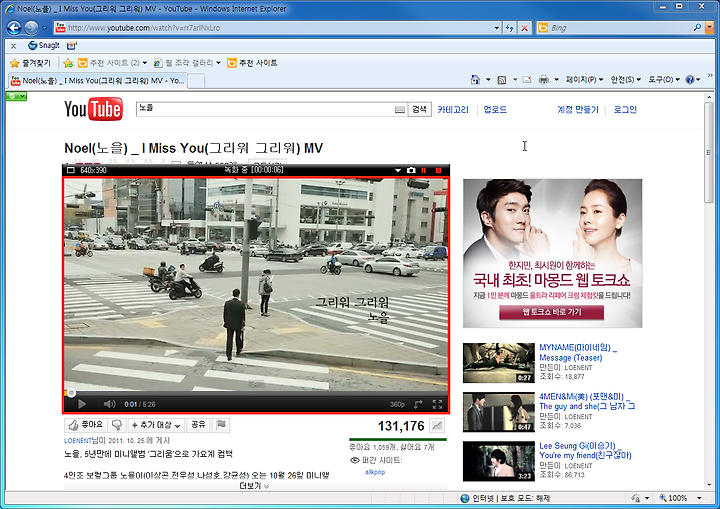Open the Favorites star button
Image resolution: width=720 pixels, height=509 pixels.
point(31,63)
